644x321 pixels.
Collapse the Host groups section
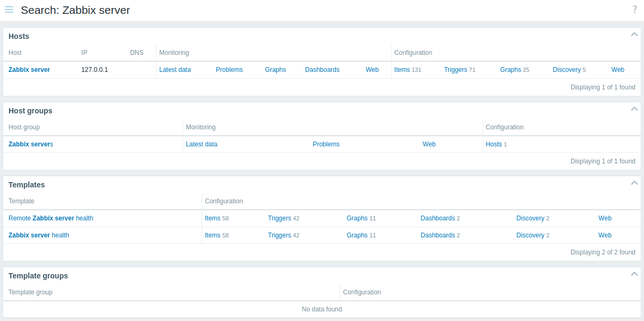coord(634,109)
